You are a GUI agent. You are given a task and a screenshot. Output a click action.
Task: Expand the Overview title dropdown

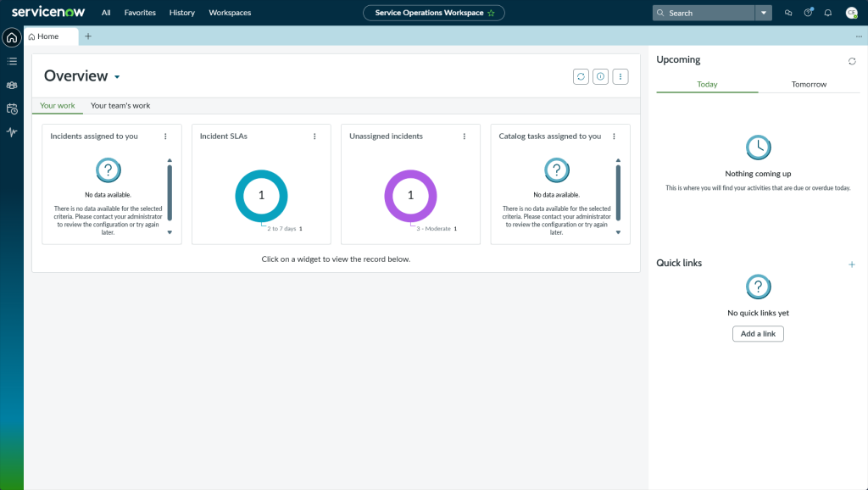click(117, 77)
